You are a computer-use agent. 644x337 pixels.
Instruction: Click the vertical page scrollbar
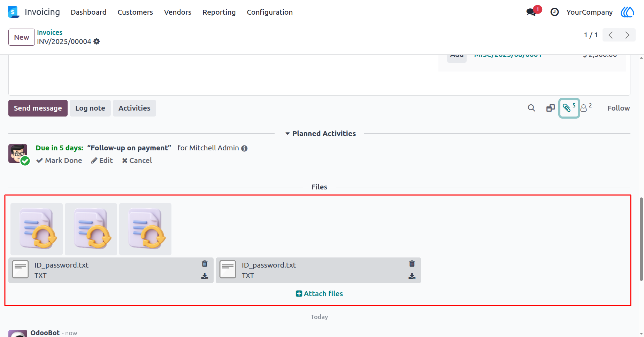[x=641, y=239]
